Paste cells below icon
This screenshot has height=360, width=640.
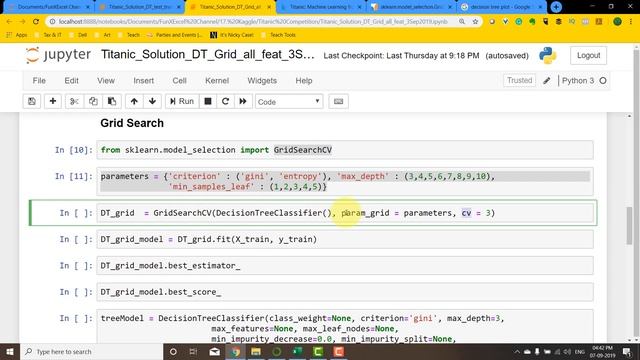(x=112, y=101)
